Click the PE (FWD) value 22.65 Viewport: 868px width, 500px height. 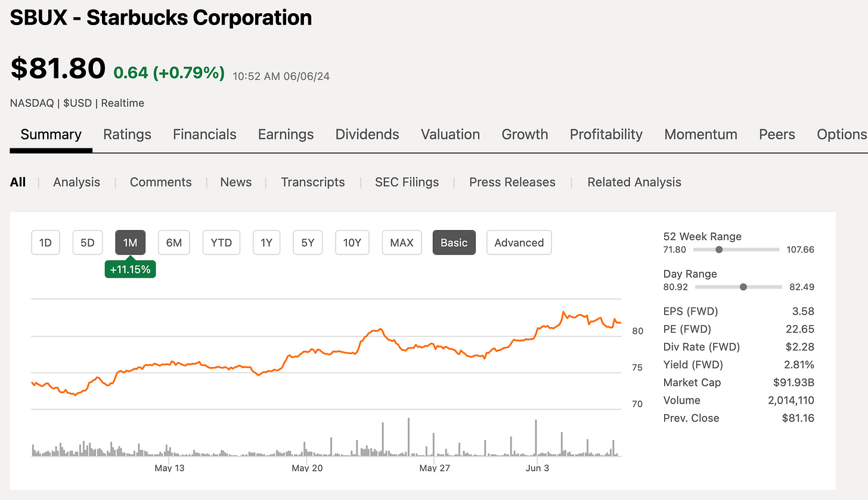(x=801, y=329)
